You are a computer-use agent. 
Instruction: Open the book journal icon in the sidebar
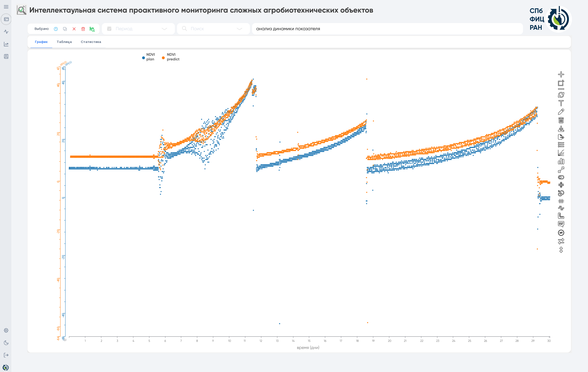click(6, 56)
